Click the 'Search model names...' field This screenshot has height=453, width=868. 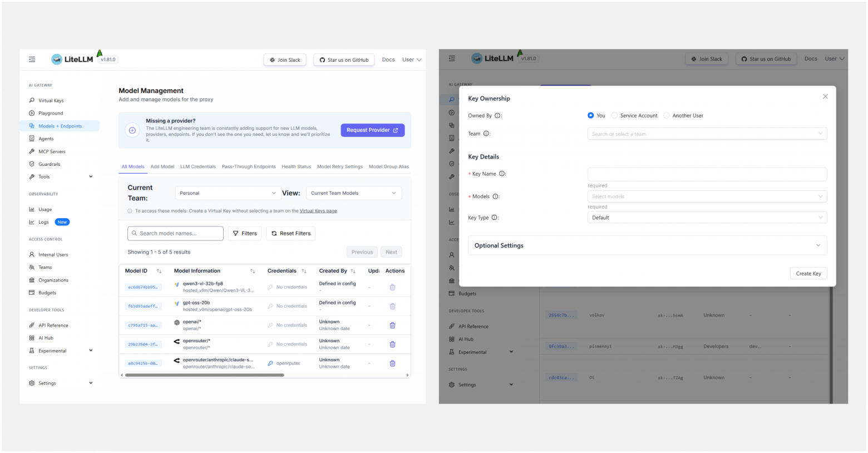click(x=175, y=233)
